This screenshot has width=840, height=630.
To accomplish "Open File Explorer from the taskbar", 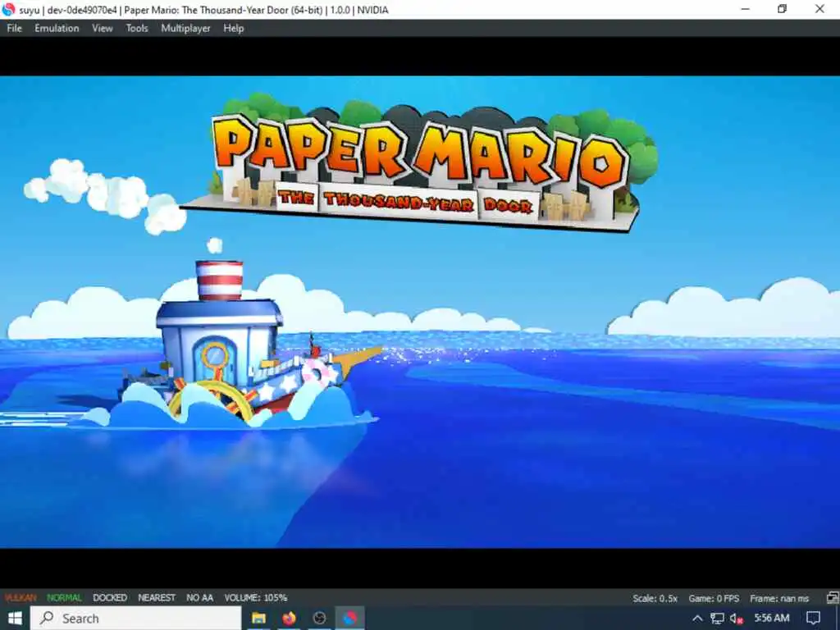I will point(258,619).
